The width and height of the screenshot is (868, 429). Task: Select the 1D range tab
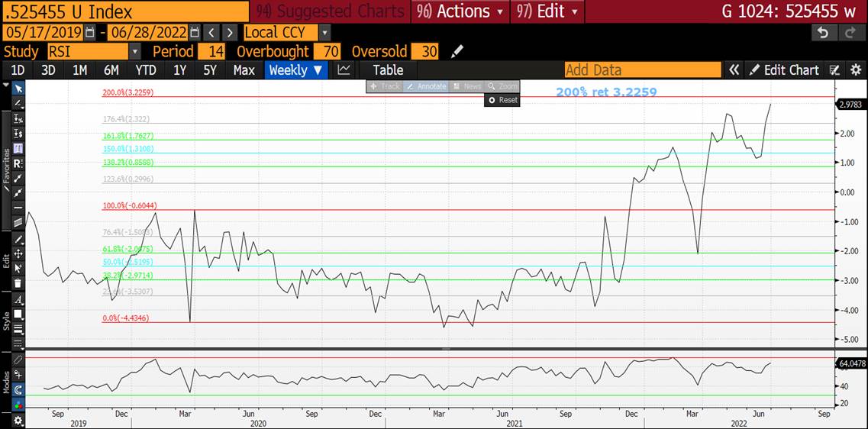pos(18,70)
